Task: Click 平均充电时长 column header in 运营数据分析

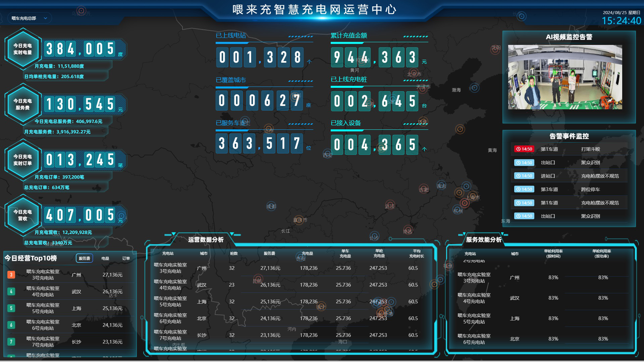Action: pos(417,253)
